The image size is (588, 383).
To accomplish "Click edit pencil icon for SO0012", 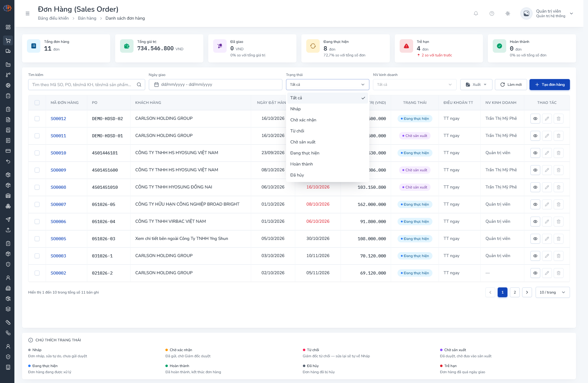I will point(547,119).
